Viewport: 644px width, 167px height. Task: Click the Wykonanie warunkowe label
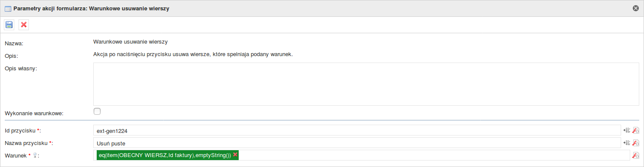click(34, 113)
